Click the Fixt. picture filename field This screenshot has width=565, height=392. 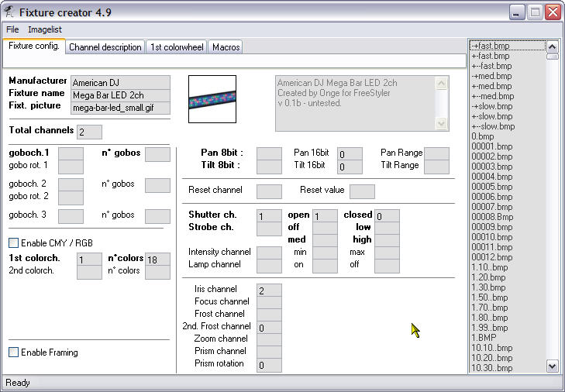120,108
